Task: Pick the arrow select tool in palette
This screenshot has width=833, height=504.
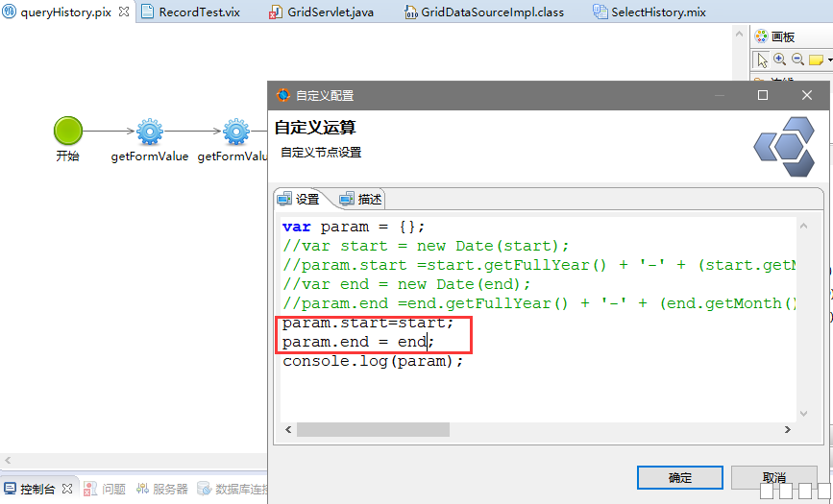Action: [762, 60]
